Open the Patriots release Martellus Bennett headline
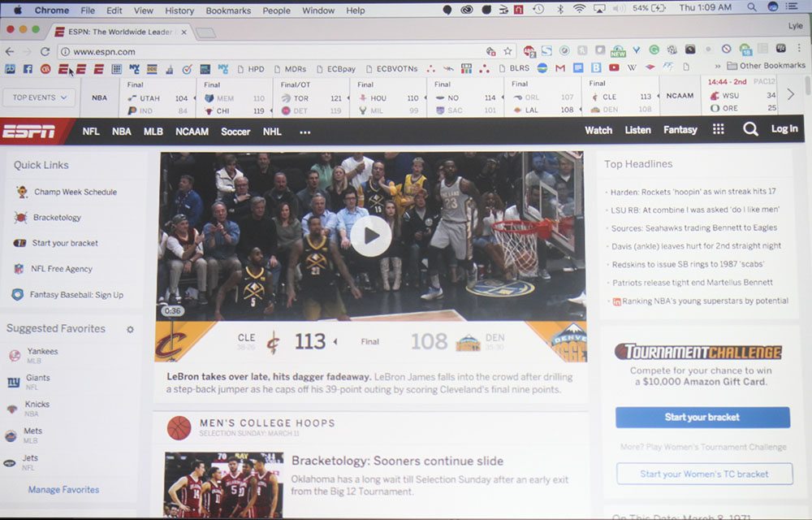Image resolution: width=812 pixels, height=520 pixels. pos(693,283)
